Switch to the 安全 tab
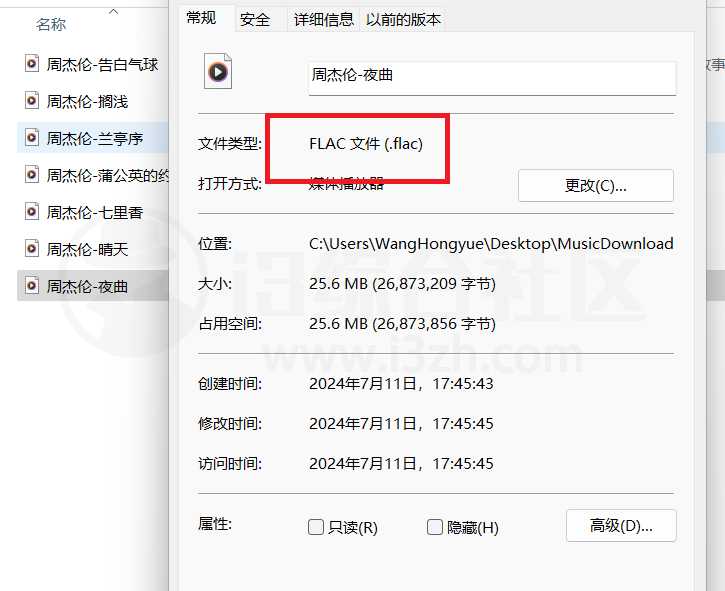The height and width of the screenshot is (591, 725). pyautogui.click(x=255, y=20)
